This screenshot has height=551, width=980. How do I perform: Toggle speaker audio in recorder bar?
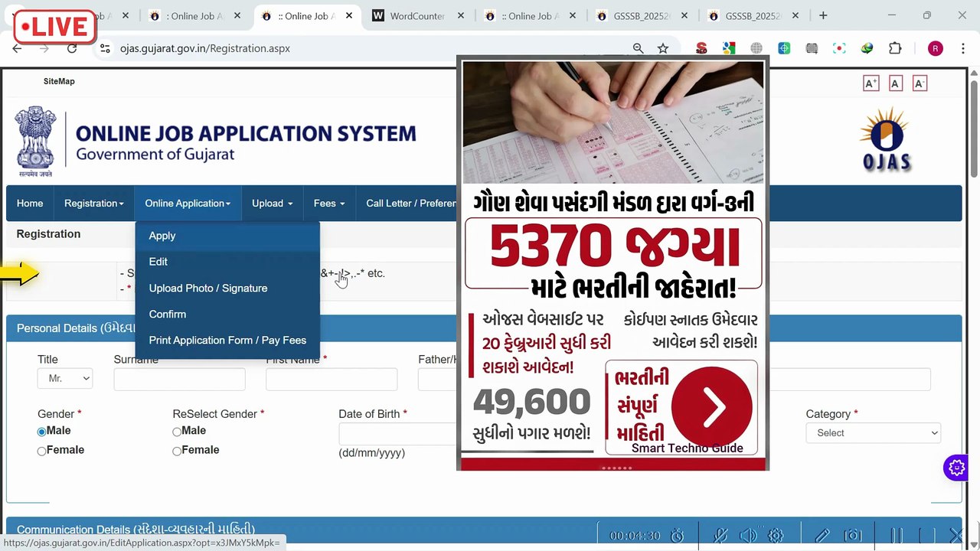pyautogui.click(x=748, y=536)
